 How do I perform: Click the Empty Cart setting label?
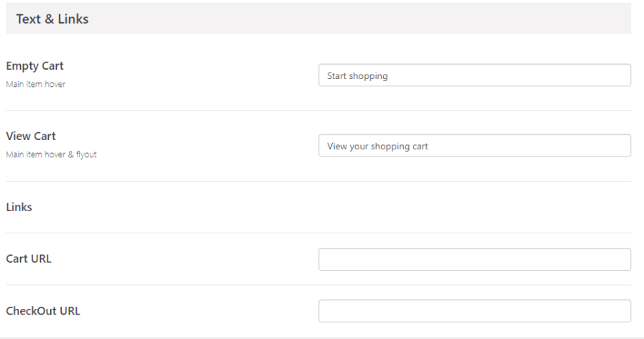point(34,66)
